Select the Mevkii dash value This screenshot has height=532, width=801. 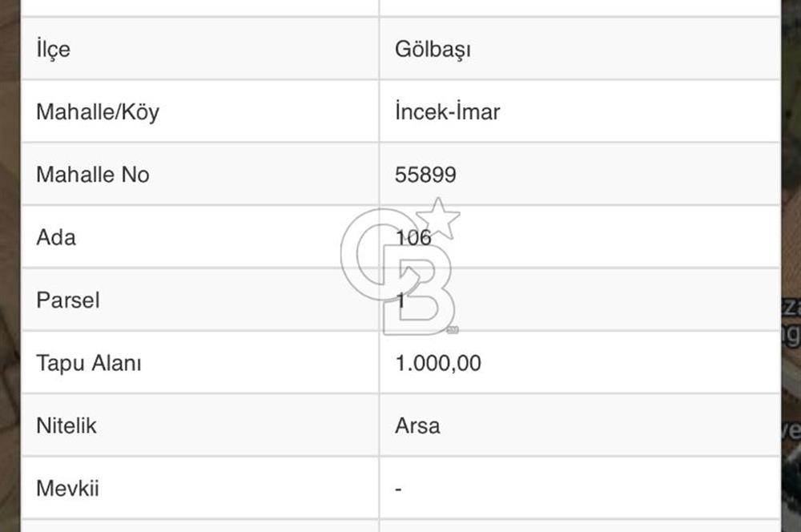(398, 490)
